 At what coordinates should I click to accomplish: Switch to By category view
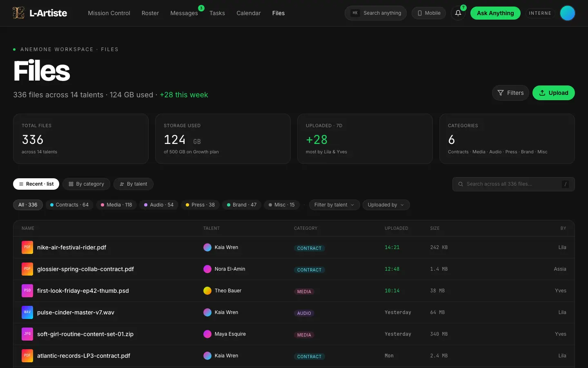point(86,184)
